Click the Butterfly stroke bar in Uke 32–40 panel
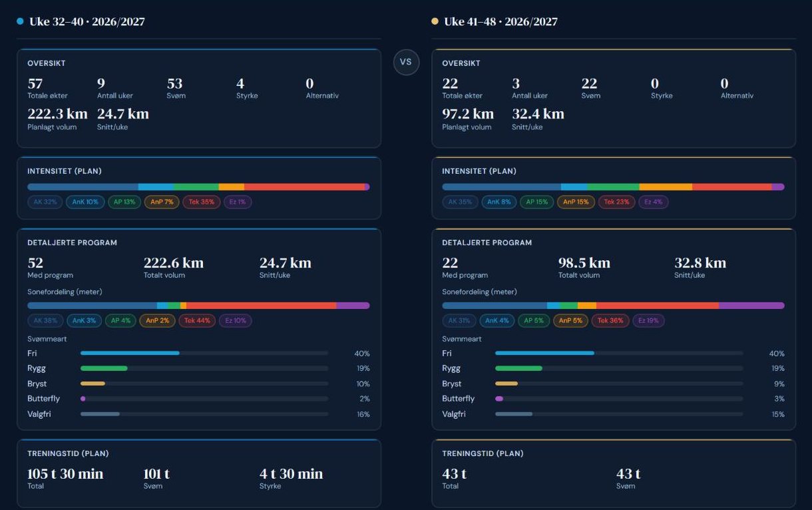This screenshot has height=510, width=812. (x=204, y=399)
